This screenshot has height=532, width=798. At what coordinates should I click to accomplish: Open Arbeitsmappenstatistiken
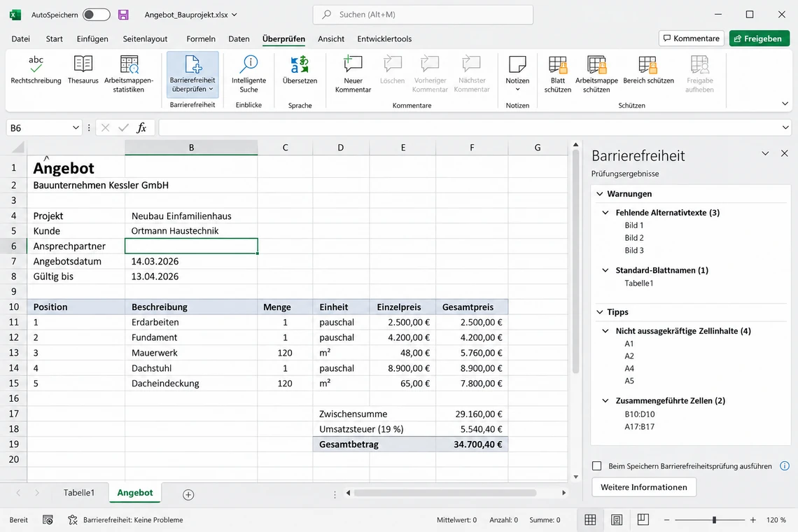(x=129, y=74)
